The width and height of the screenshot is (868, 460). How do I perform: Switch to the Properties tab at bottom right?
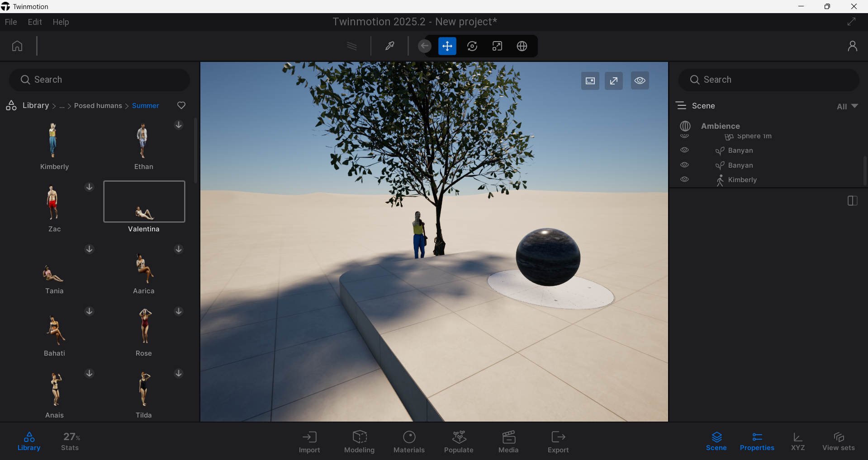coord(757,441)
